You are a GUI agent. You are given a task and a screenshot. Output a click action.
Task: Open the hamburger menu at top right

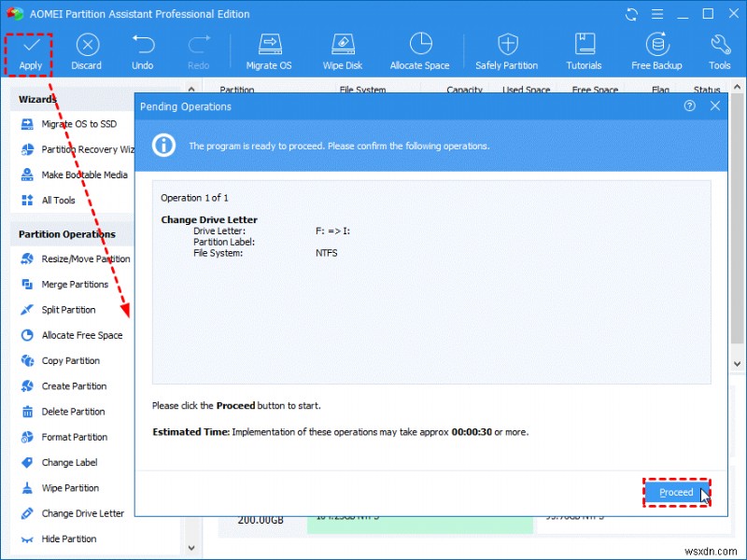click(657, 14)
